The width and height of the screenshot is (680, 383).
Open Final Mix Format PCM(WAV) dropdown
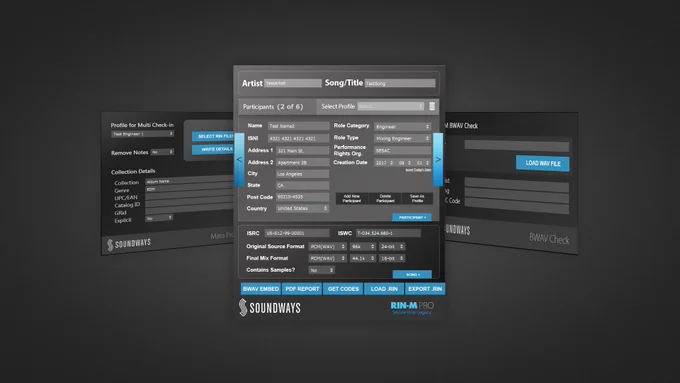327,258
